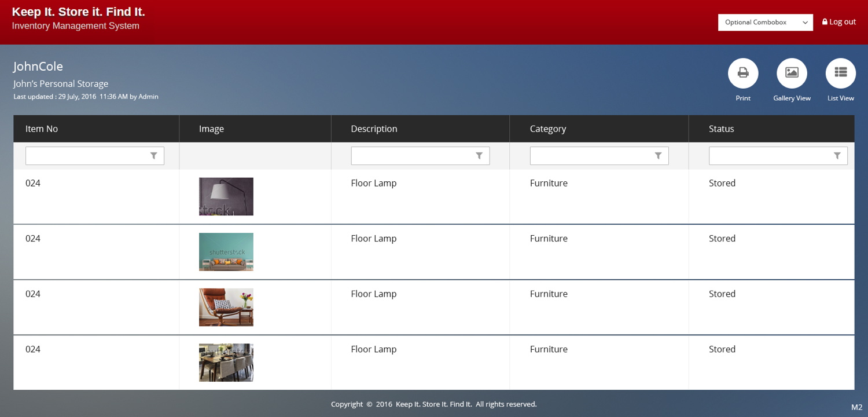This screenshot has width=868, height=417.
Task: Click the Category filter funnel icon
Action: (x=658, y=156)
